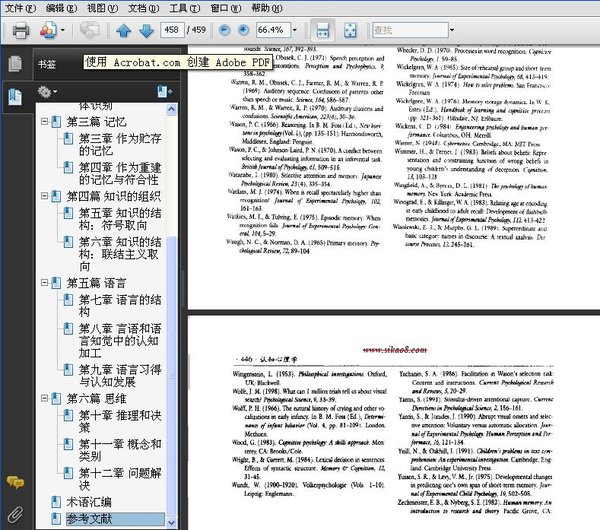
Task: Select bookmark 第十二章 问题解决
Action: click(120, 479)
